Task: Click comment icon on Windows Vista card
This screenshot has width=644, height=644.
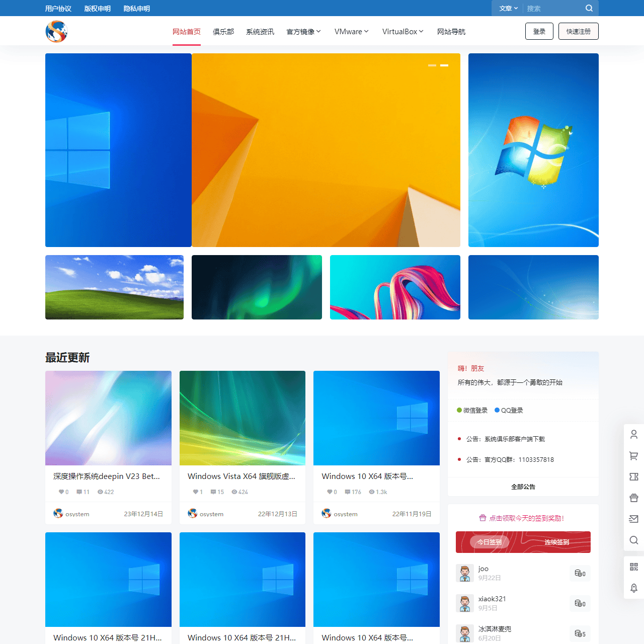Action: (x=213, y=492)
